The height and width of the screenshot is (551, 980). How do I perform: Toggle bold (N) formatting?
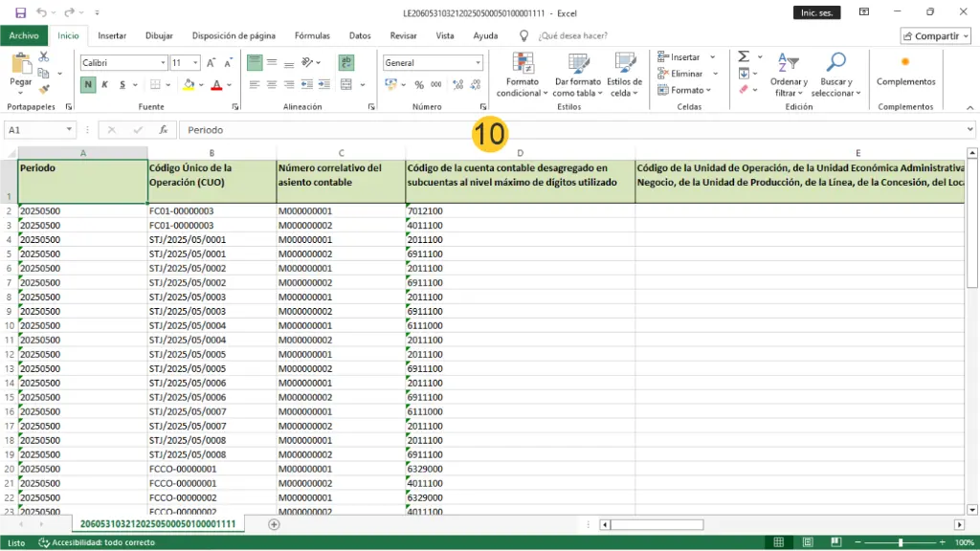click(88, 85)
